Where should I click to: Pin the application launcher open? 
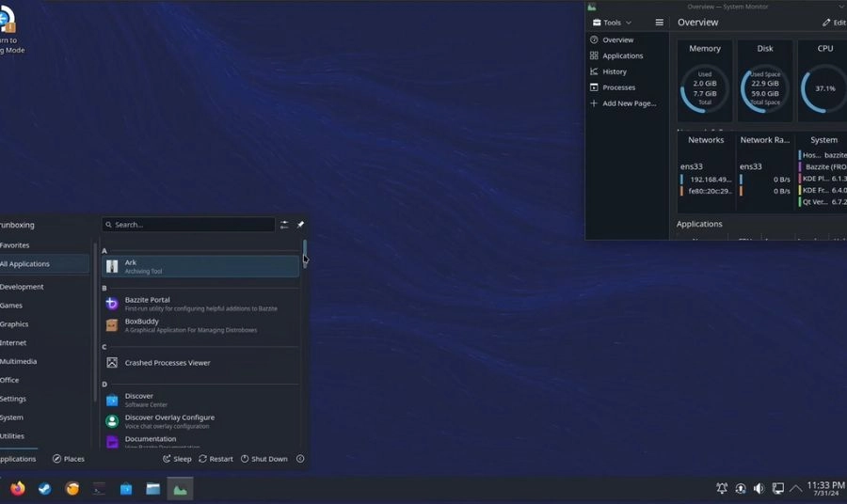[300, 225]
